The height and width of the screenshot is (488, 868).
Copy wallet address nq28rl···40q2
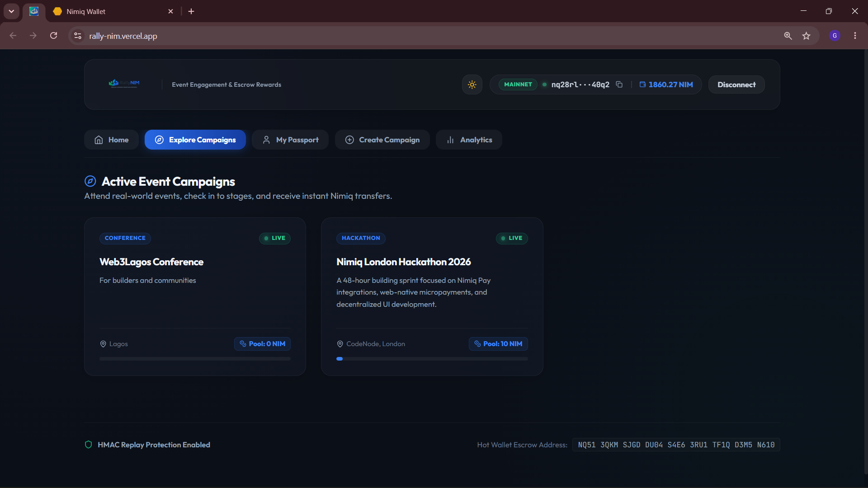[619, 84]
